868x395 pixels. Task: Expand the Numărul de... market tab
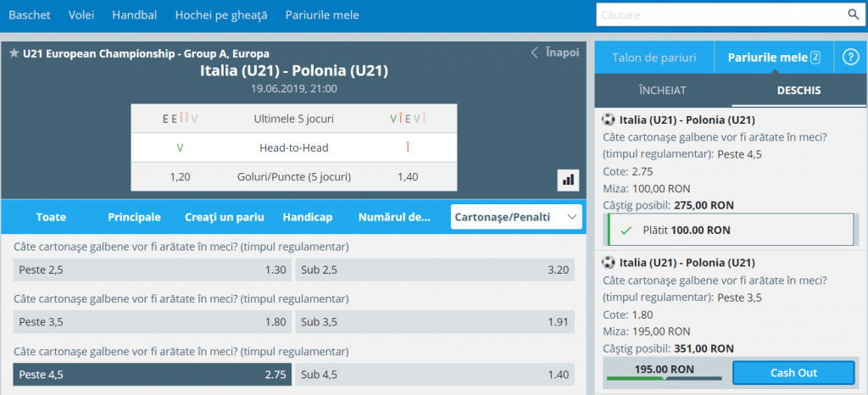point(395,217)
